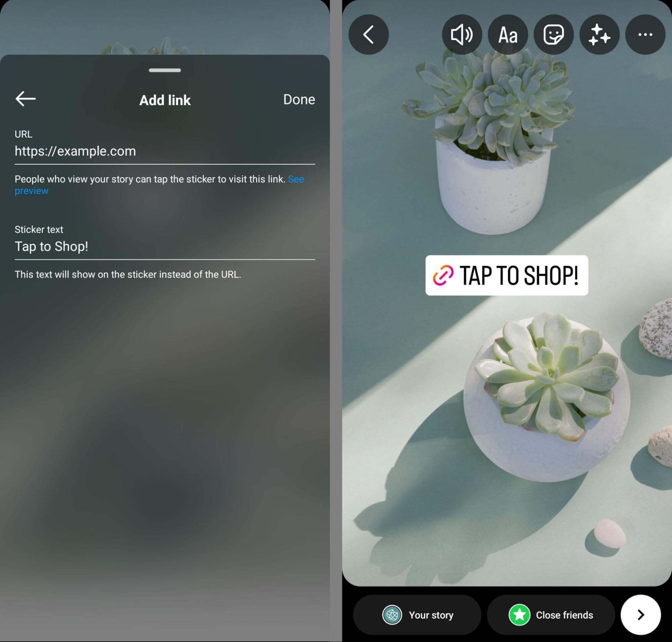Image resolution: width=672 pixels, height=642 pixels.
Task: Open the text formatting tool
Action: tap(508, 34)
